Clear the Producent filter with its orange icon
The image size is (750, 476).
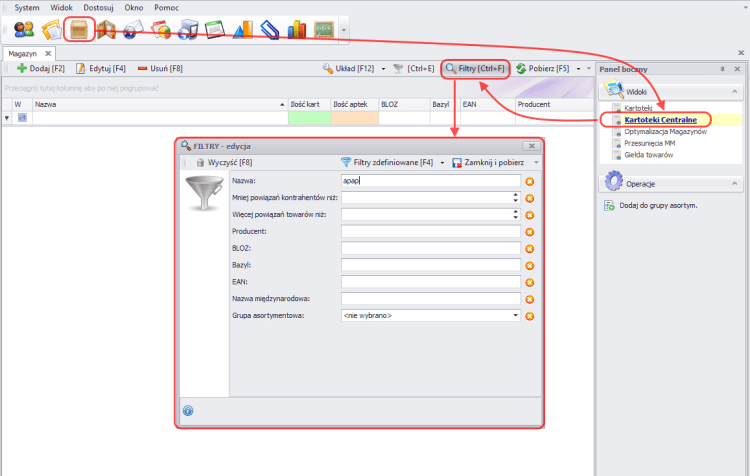point(530,231)
